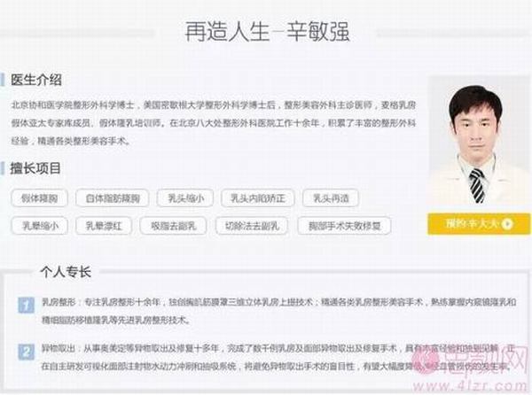Click the 假体隆胸 specialty tag
Screen dimensions: 532x395
click(39, 197)
